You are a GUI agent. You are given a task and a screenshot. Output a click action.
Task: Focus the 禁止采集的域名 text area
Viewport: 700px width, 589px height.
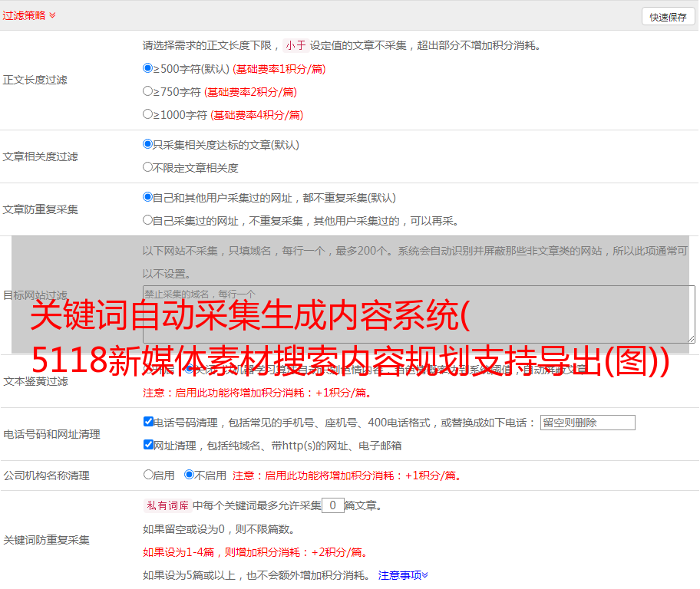419,314
